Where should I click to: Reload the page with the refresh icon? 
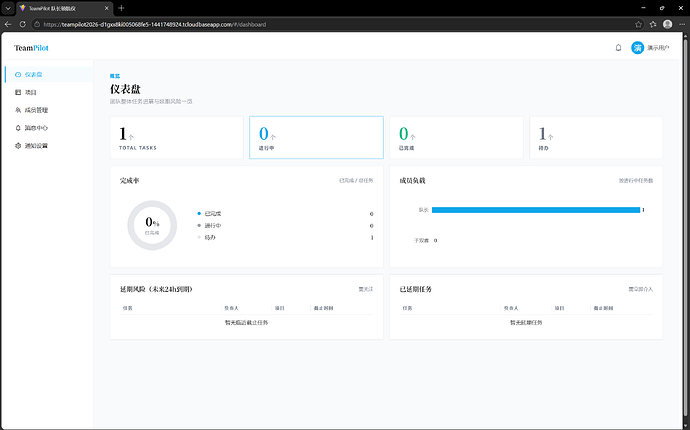(x=22, y=25)
